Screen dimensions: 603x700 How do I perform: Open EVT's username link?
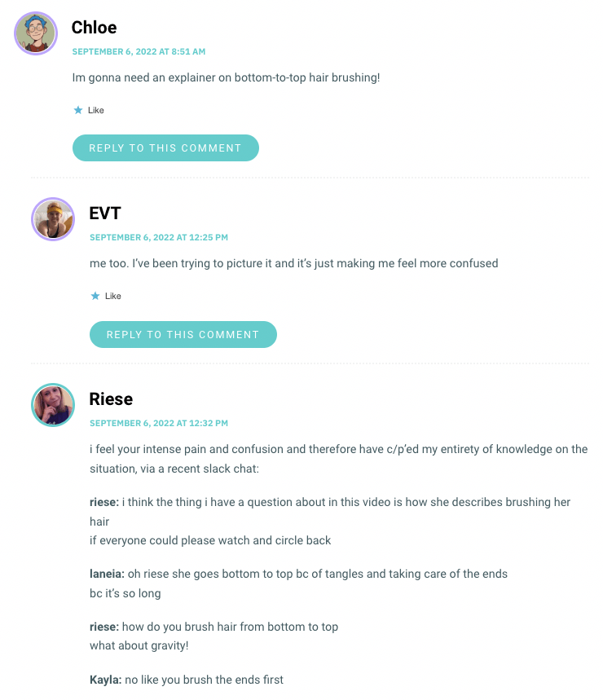coord(105,214)
